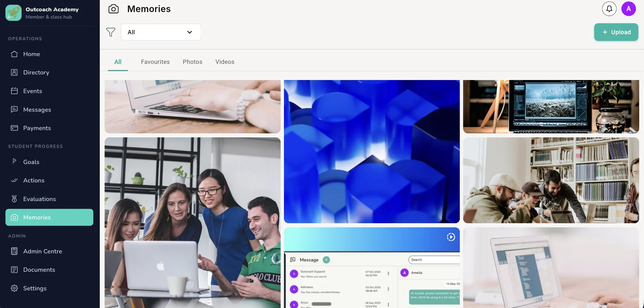Viewport: 644px width, 308px height.
Task: Click the Memories camera sidebar icon
Action: [x=14, y=217]
